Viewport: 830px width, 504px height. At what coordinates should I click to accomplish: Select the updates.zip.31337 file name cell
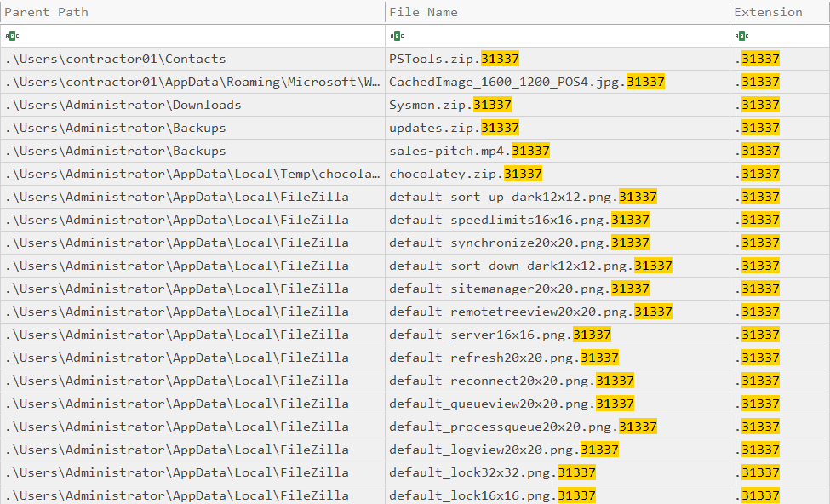(x=454, y=128)
